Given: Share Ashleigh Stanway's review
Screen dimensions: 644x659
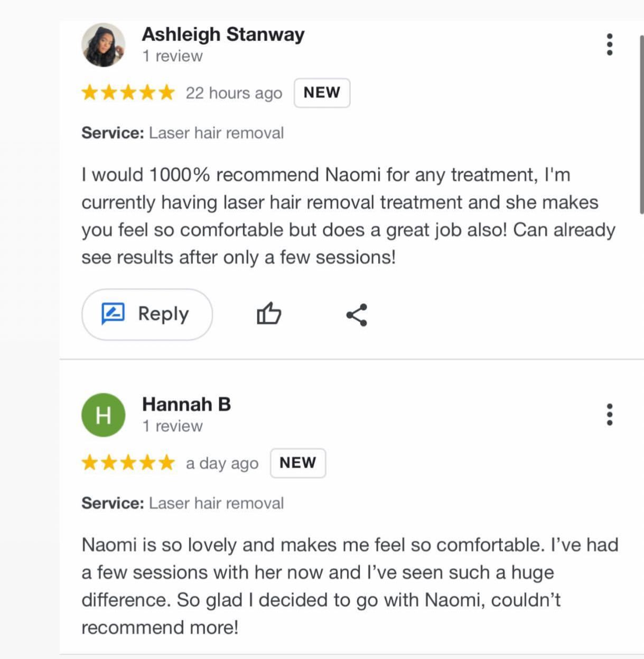Looking at the screenshot, I should [x=357, y=315].
